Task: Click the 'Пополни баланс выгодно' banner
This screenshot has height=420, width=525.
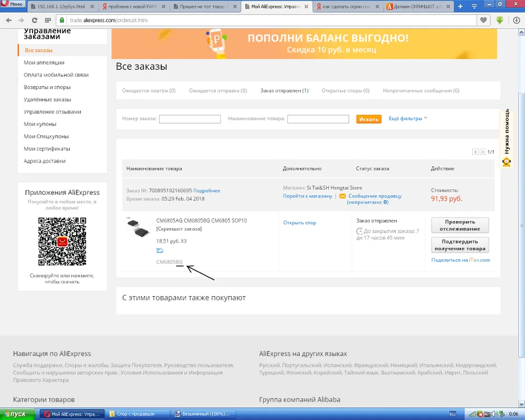Action: coord(304,44)
